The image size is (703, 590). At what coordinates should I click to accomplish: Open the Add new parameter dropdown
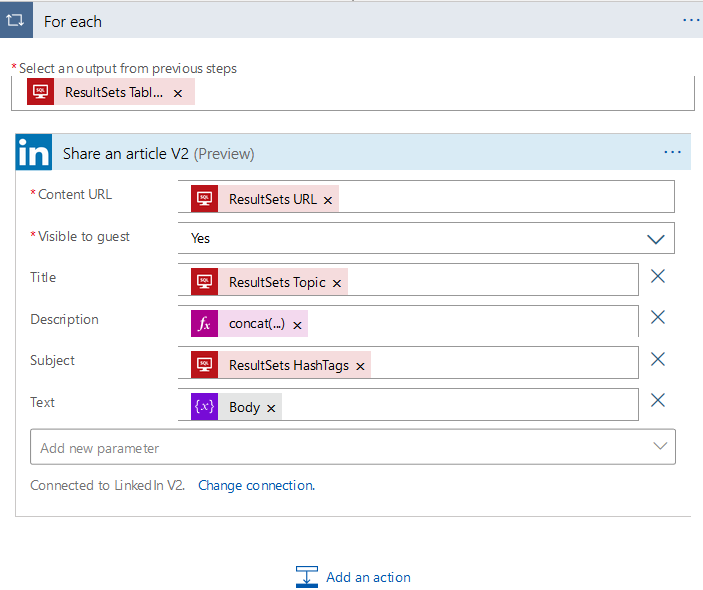[352, 447]
